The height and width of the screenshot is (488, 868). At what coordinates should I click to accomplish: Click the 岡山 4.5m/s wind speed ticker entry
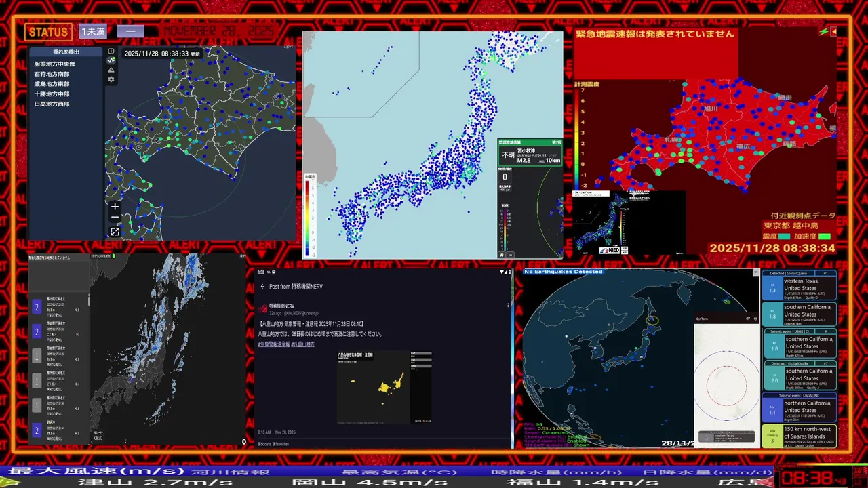[x=369, y=482]
